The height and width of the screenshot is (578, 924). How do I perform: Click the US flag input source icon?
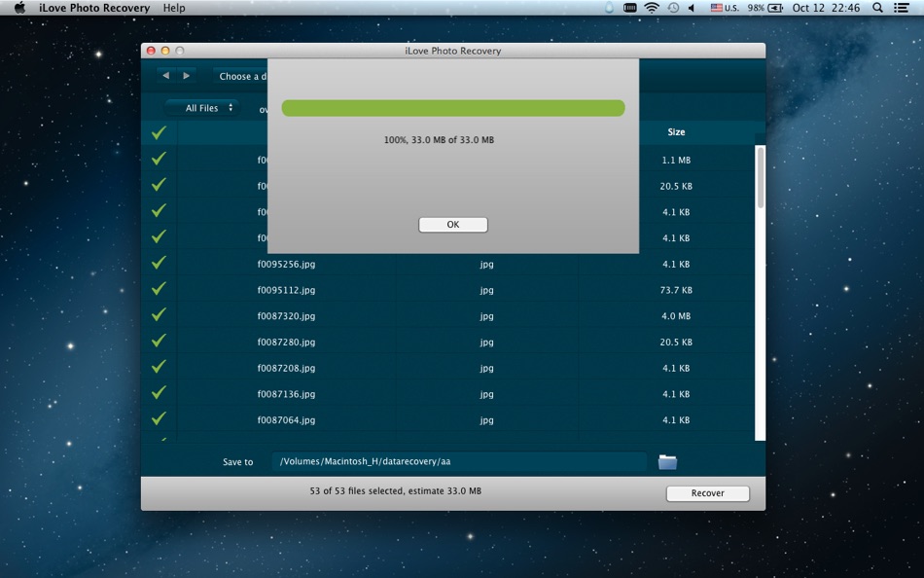tap(716, 8)
